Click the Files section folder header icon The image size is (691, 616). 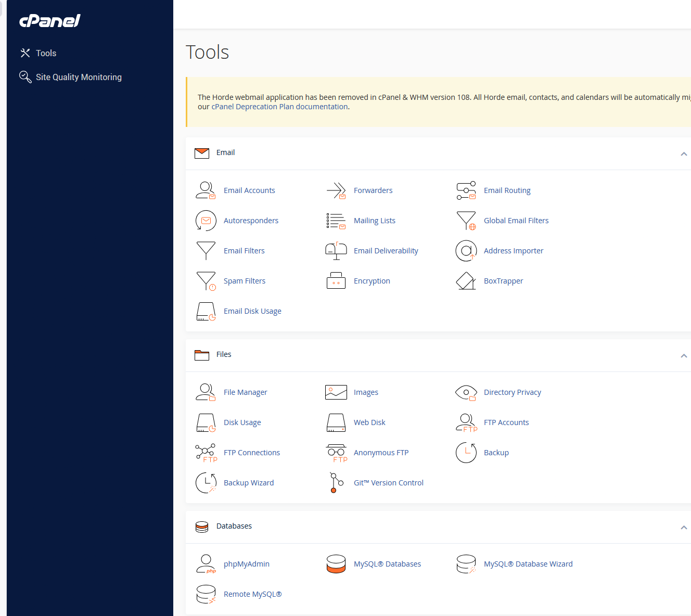[202, 355]
